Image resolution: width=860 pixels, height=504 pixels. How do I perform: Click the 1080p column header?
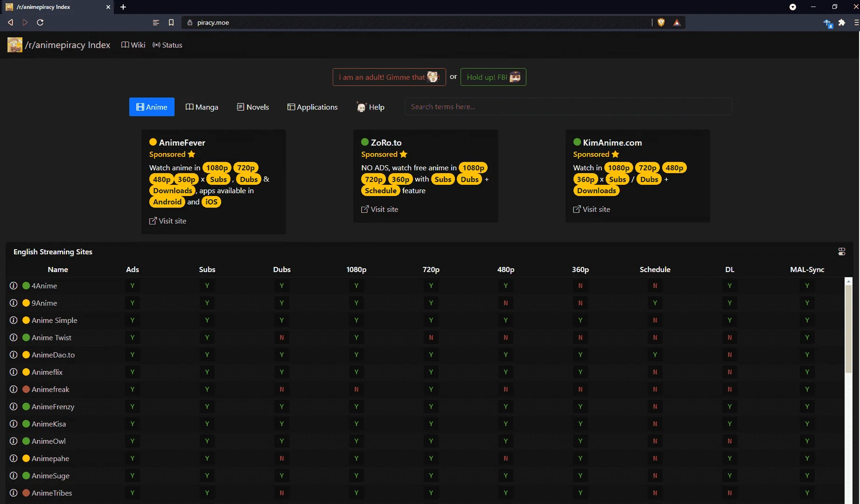tap(357, 269)
